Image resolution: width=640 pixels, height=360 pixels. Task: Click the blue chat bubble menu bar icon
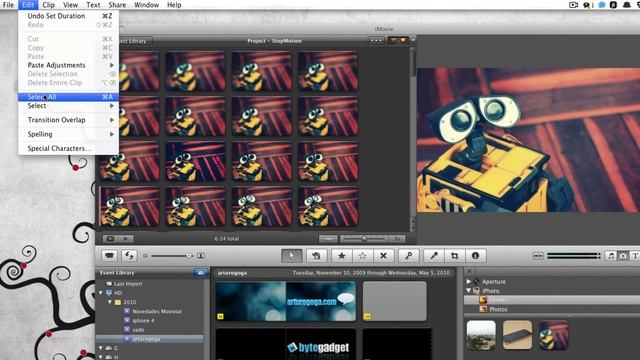[602, 5]
